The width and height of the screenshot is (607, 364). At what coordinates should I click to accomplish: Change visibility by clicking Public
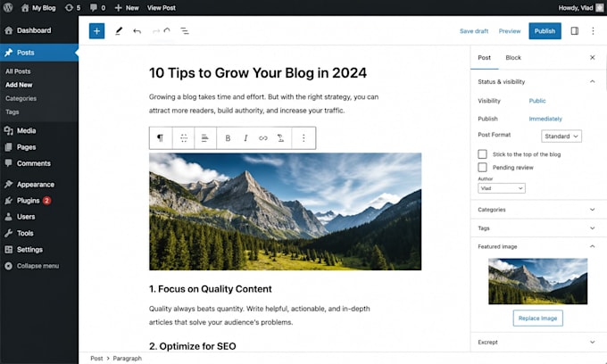coord(537,101)
